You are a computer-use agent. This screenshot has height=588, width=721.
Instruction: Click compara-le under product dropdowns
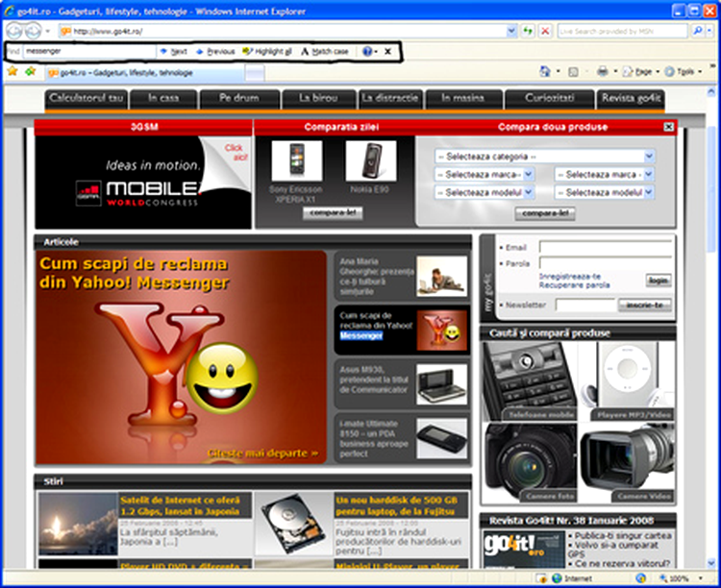(x=545, y=213)
